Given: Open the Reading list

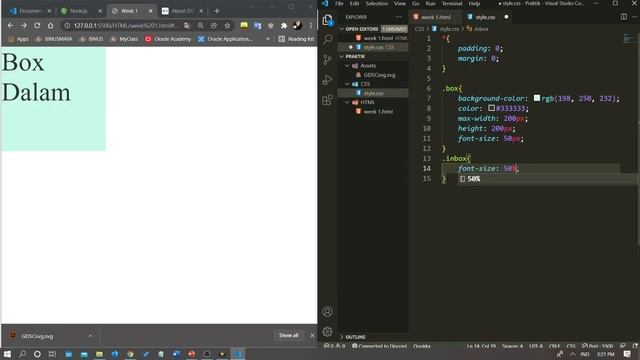Looking at the screenshot, I should pyautogui.click(x=296, y=39).
